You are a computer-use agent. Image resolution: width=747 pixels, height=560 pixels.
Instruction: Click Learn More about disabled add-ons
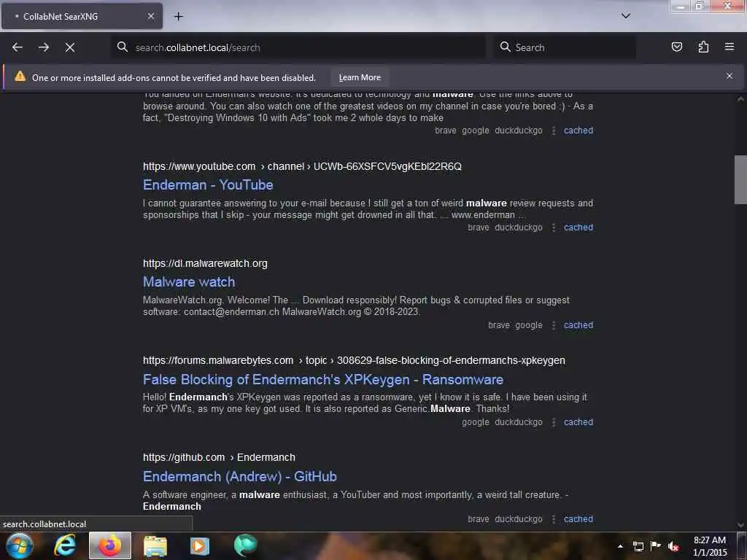click(x=360, y=77)
